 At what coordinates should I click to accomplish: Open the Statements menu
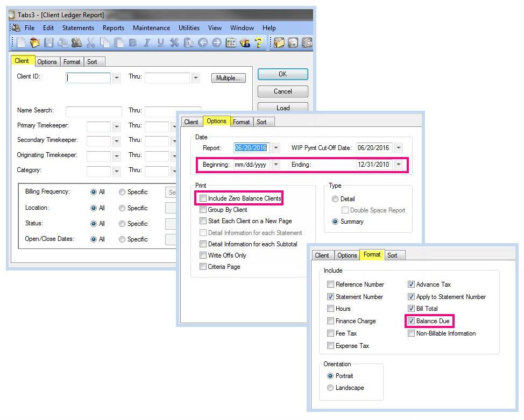(78, 28)
